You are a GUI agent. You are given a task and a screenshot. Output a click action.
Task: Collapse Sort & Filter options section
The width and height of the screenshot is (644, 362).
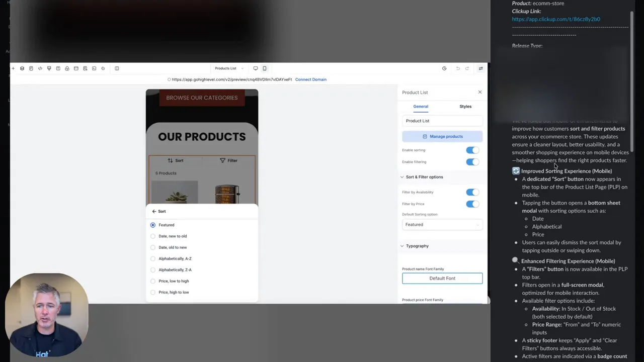pos(402,177)
